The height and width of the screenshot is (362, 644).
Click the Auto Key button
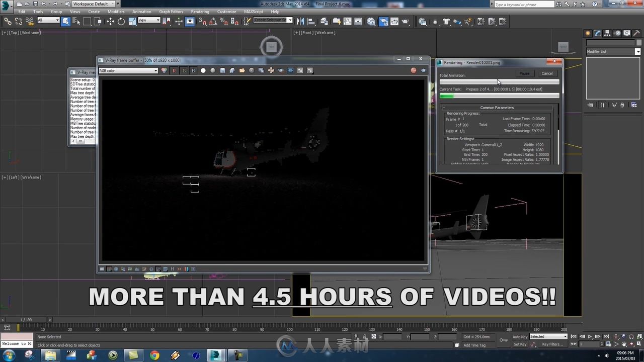[520, 336]
